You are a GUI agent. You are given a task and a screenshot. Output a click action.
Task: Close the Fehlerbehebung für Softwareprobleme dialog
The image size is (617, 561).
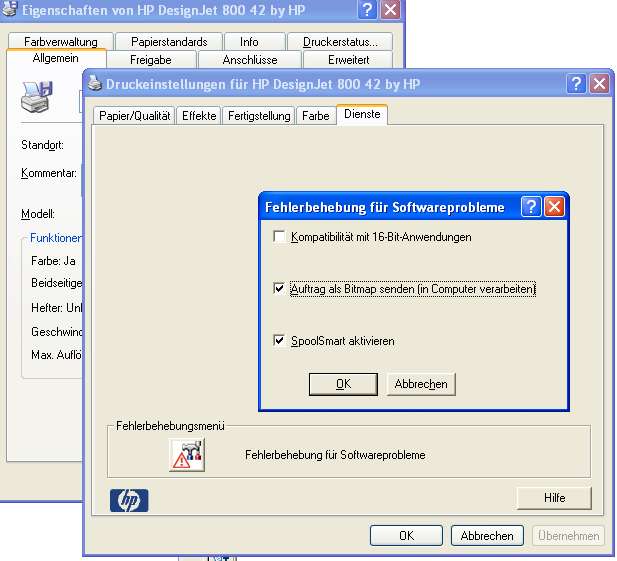[554, 207]
